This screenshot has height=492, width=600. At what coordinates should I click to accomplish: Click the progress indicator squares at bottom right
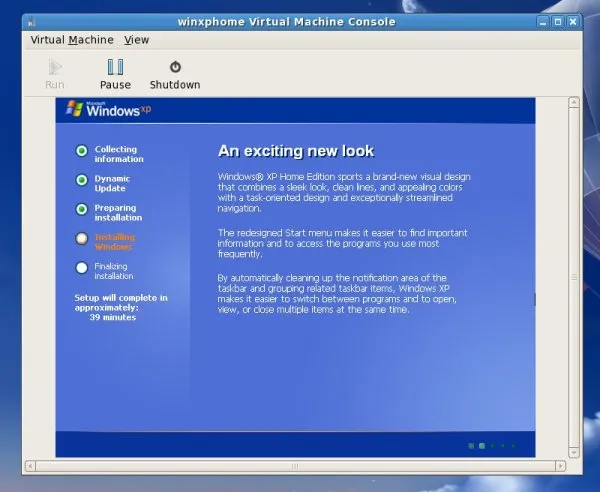pyautogui.click(x=492, y=446)
